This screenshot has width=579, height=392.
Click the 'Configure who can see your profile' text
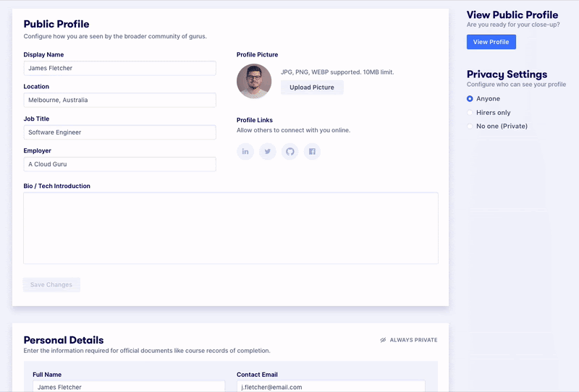516,85
